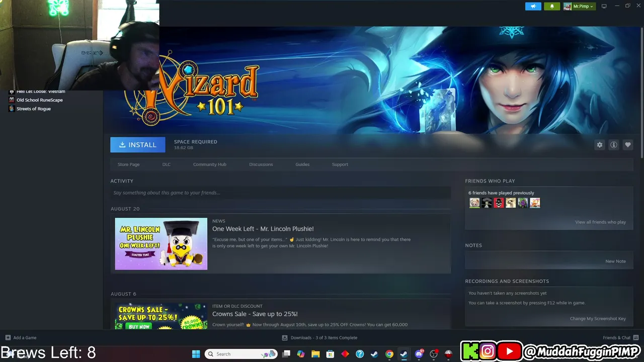Click the Windows taskbar Search box
The height and width of the screenshot is (362, 644).
click(242, 354)
